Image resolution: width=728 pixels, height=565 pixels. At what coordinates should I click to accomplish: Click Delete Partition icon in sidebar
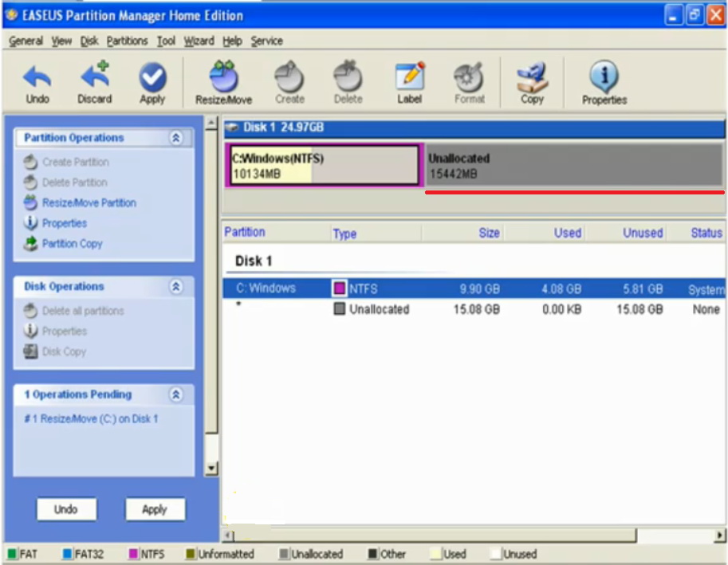pyautogui.click(x=30, y=182)
